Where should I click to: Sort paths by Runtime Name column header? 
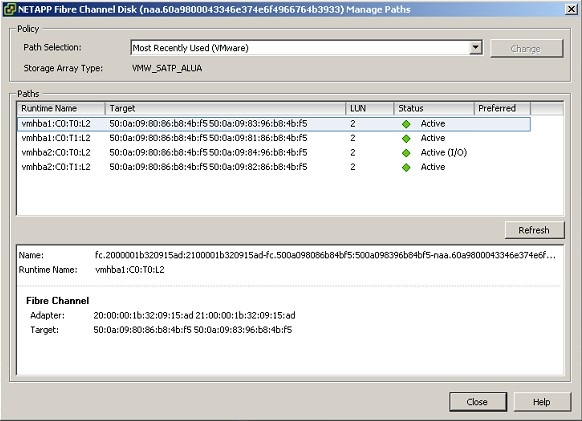[61, 108]
